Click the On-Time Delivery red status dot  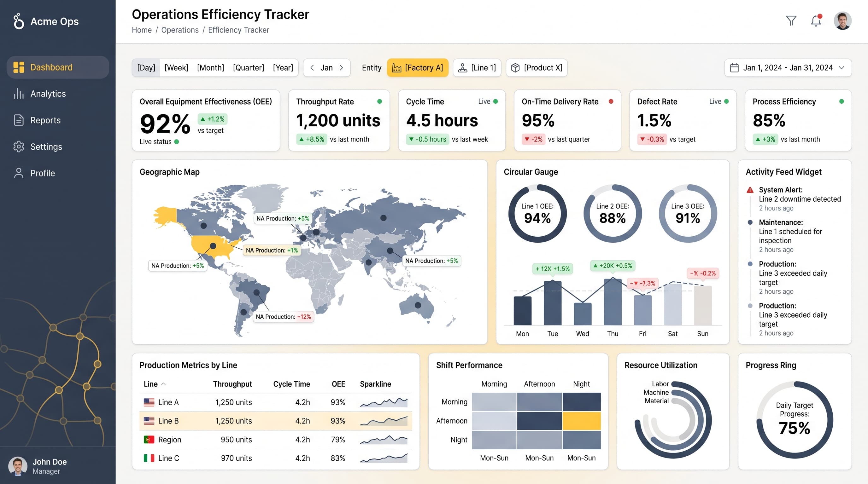coord(611,101)
